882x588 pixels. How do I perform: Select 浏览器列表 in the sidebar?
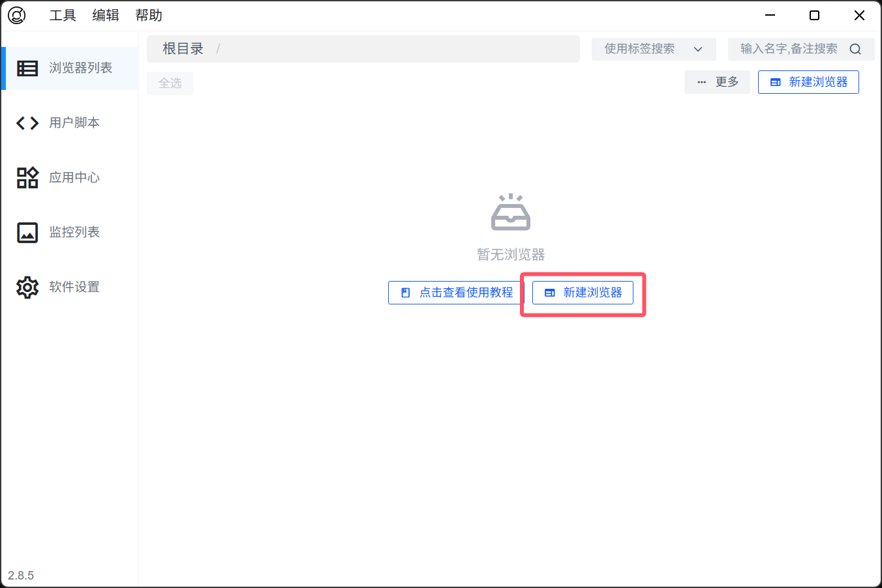(70, 68)
